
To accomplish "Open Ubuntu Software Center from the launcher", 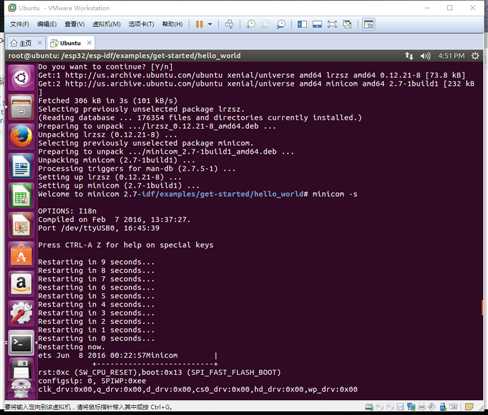I will [21, 254].
